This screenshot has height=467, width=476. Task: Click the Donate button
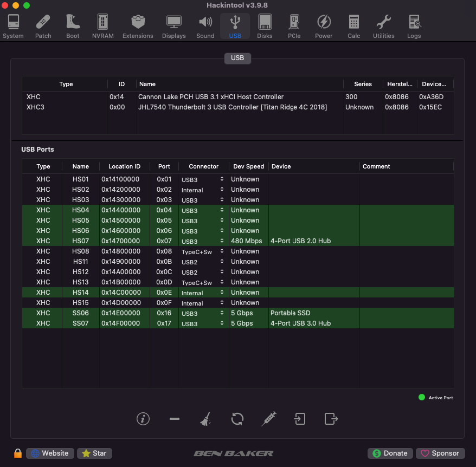pos(390,453)
